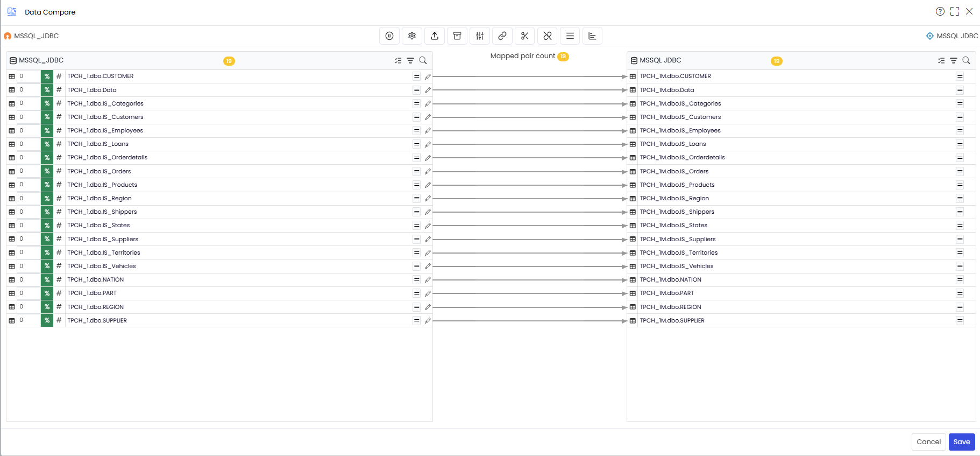
Task: Select TPCH_1M.dbo.IS_Shippers table row
Action: (801, 212)
